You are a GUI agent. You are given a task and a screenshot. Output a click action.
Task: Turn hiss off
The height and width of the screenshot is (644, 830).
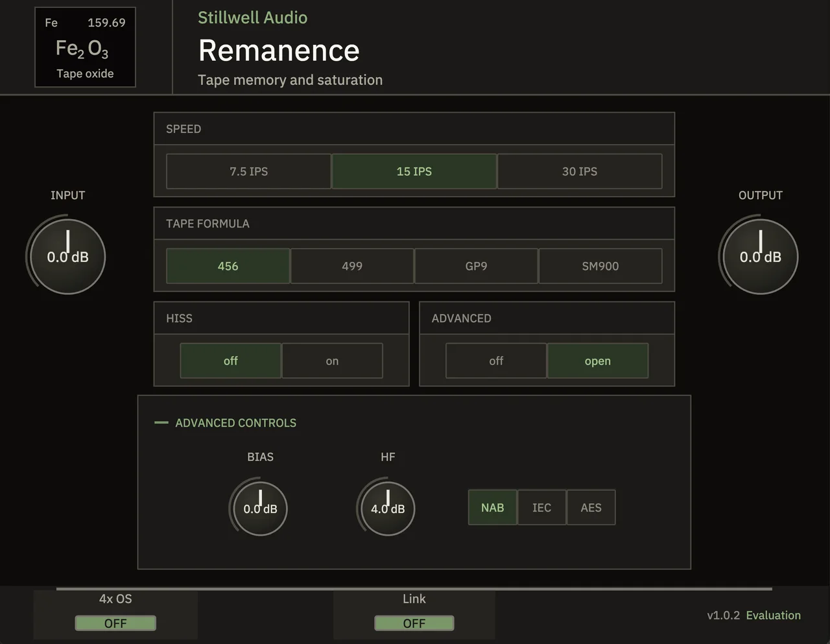pos(231,361)
